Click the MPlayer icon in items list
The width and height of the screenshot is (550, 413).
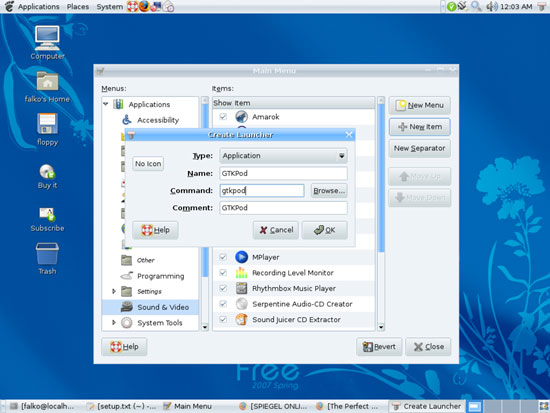coord(241,257)
